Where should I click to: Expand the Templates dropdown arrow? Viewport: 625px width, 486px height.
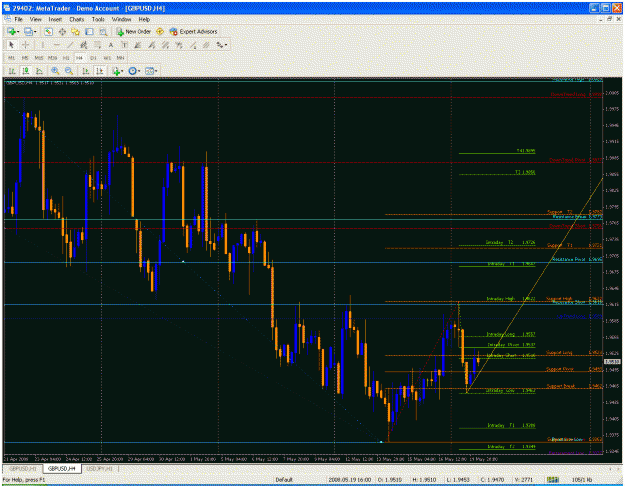point(156,71)
